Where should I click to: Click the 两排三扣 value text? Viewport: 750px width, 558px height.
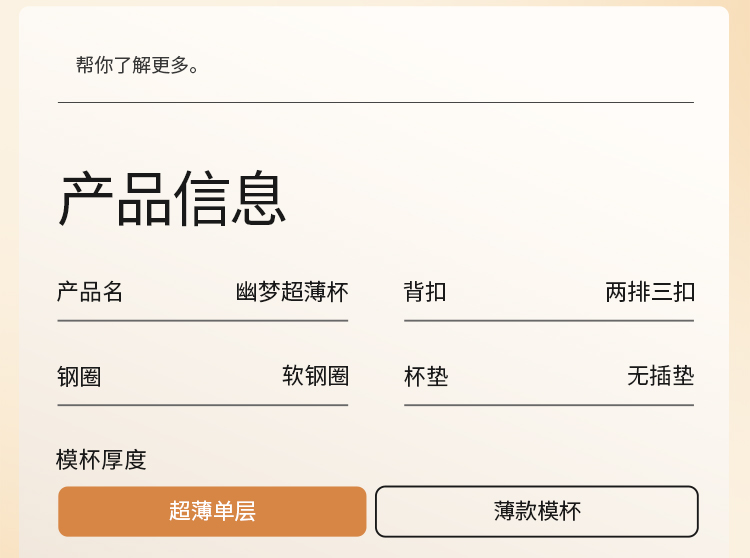[650, 292]
